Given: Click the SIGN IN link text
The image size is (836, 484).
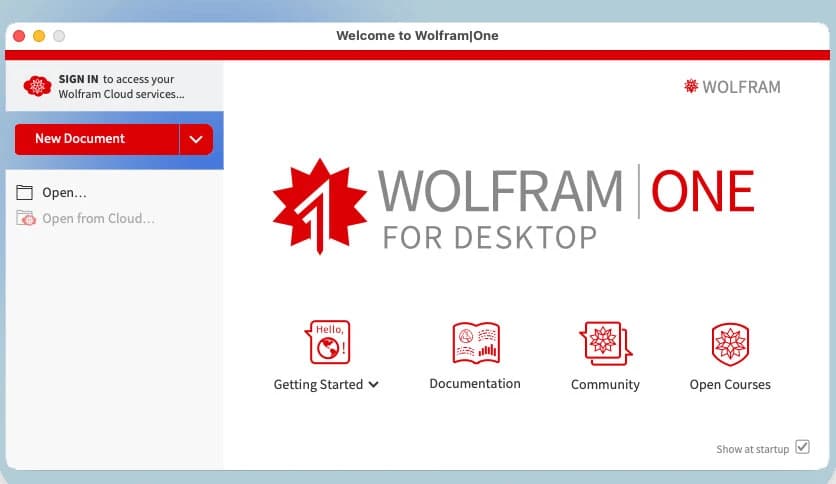Looking at the screenshot, I should (x=78, y=79).
